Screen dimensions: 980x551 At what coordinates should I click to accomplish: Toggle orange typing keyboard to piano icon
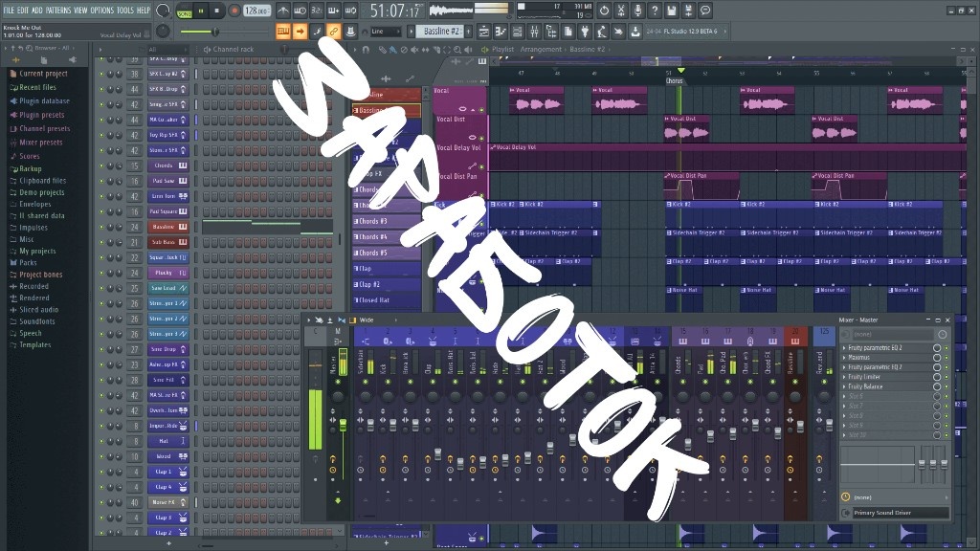coord(283,32)
